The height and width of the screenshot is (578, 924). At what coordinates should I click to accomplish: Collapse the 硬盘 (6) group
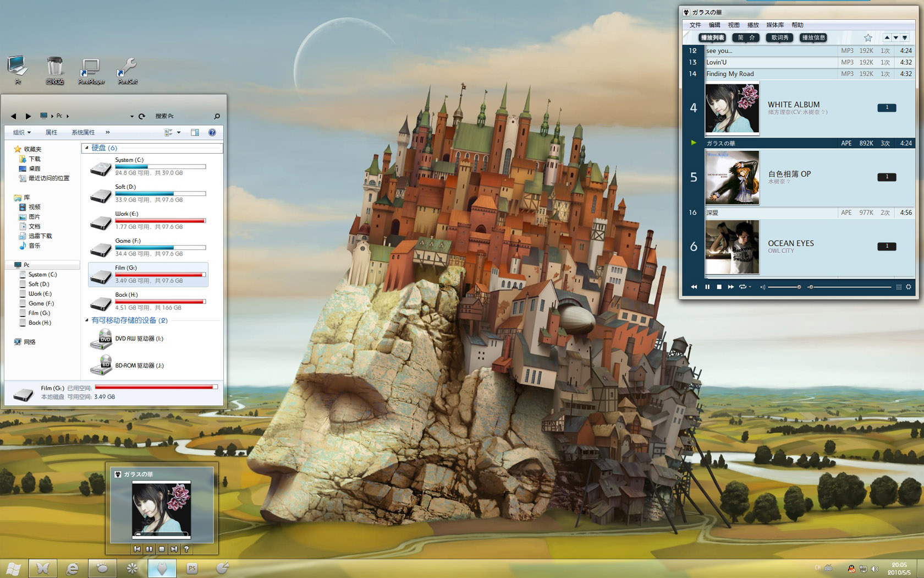(86, 148)
